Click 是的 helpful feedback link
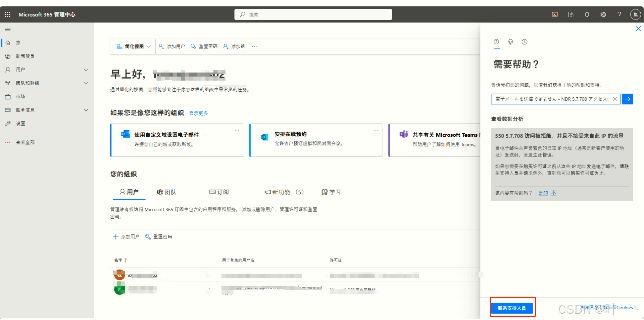This screenshot has width=644, height=320. [543, 193]
